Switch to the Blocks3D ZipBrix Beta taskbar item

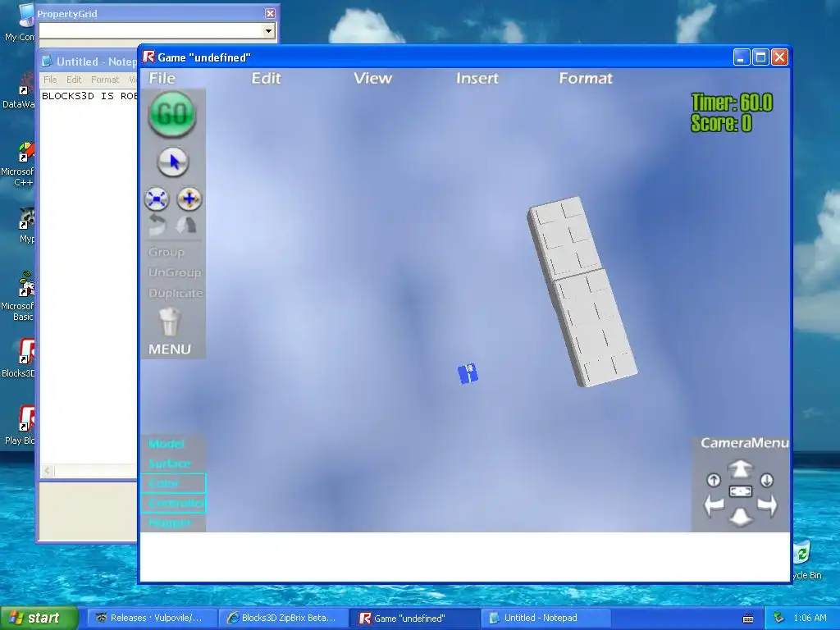(x=283, y=618)
